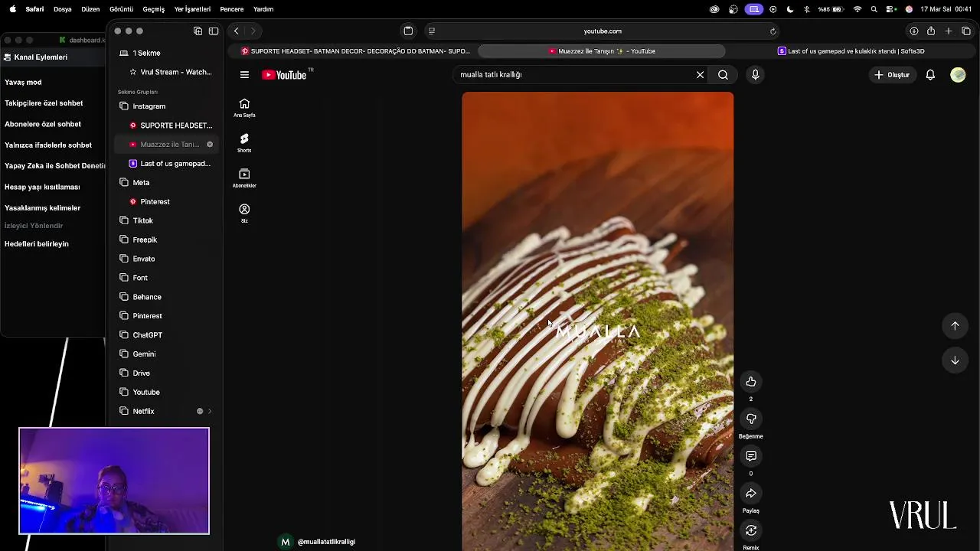The width and height of the screenshot is (980, 551).
Task: Open YouTube notifications bell
Action: (x=930, y=75)
